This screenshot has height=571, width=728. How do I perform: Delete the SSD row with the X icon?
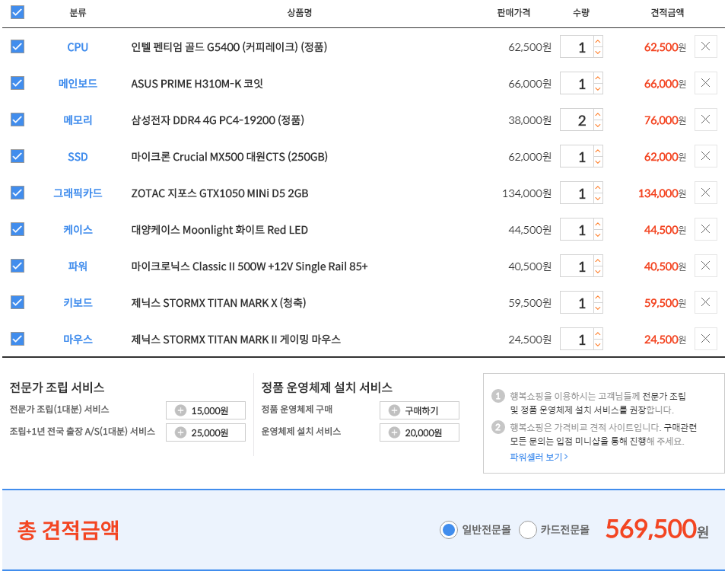[705, 156]
